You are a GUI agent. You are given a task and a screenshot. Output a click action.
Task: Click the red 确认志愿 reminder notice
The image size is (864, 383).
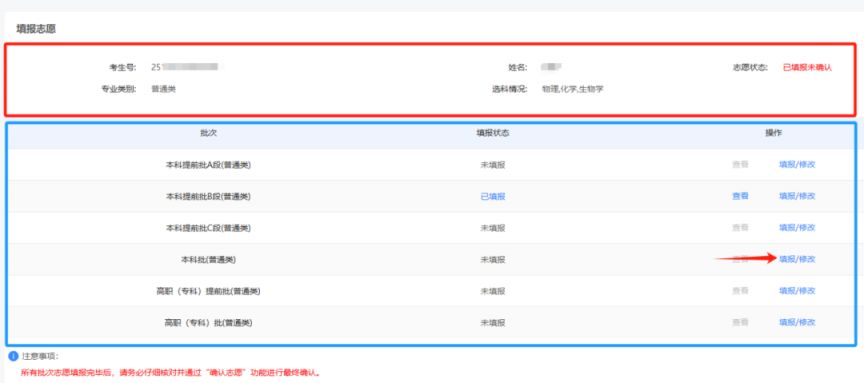(170, 373)
